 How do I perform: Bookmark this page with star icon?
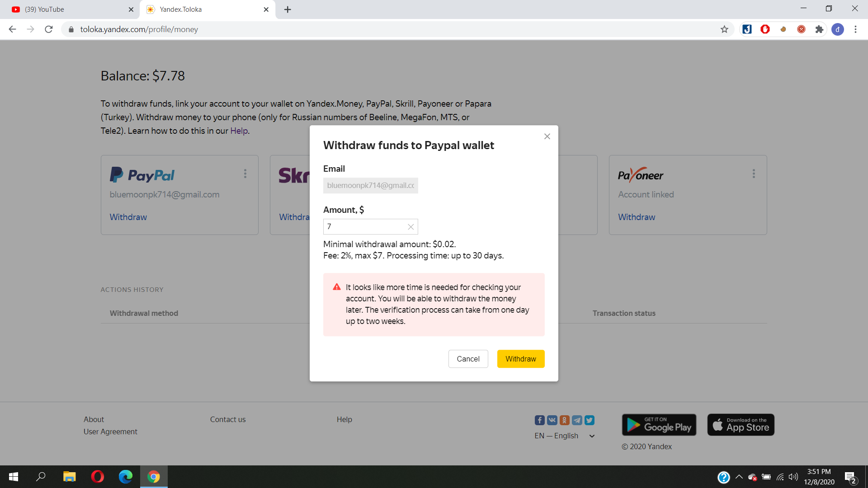click(x=724, y=29)
